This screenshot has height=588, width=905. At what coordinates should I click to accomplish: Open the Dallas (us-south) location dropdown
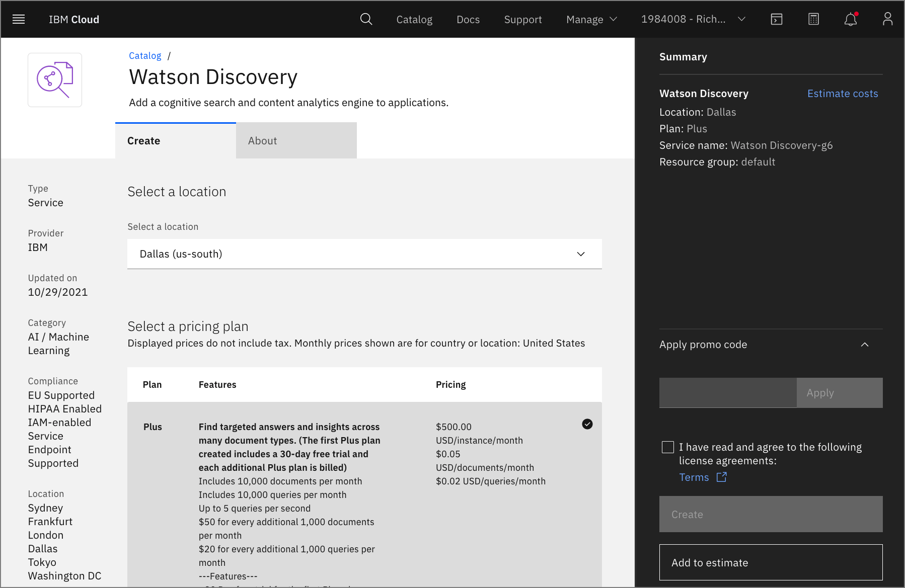pos(364,254)
